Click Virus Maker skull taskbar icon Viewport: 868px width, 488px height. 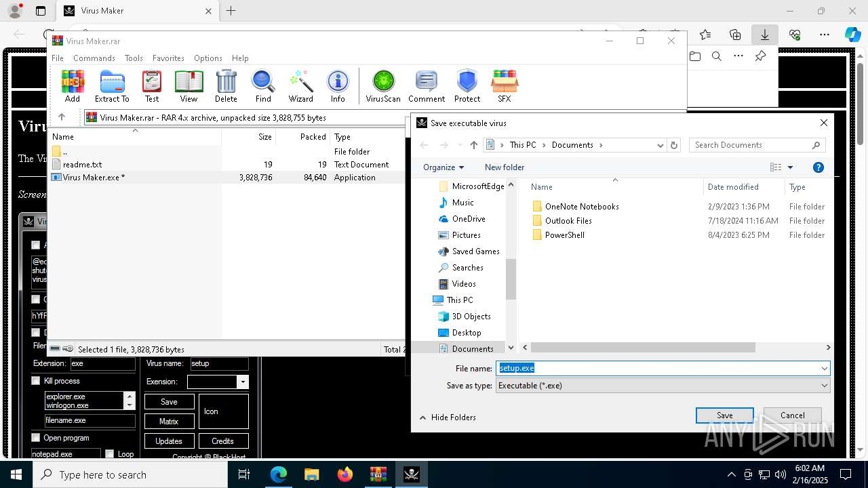pyautogui.click(x=411, y=474)
